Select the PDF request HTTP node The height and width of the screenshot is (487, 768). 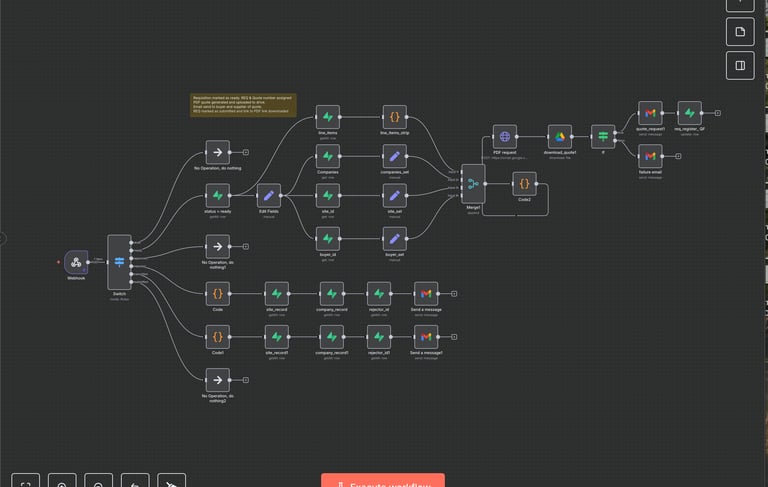click(x=504, y=137)
